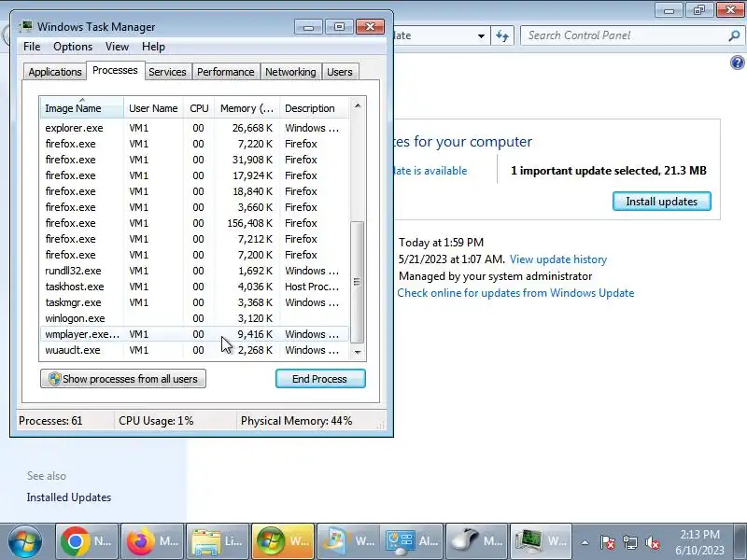
Task: Switch to Firefox taskbar button
Action: click(x=152, y=541)
